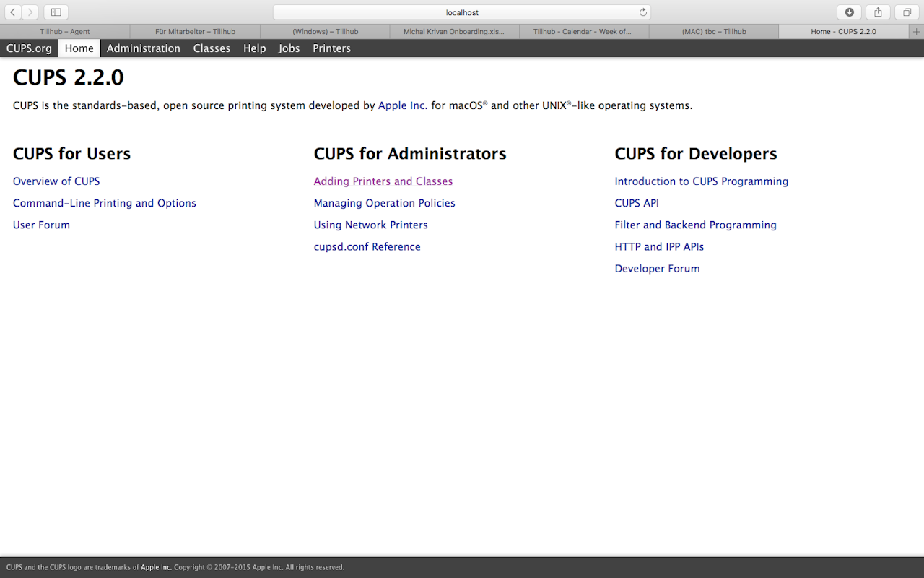Focus the localhost address bar
This screenshot has height=578, width=924.
462,12
